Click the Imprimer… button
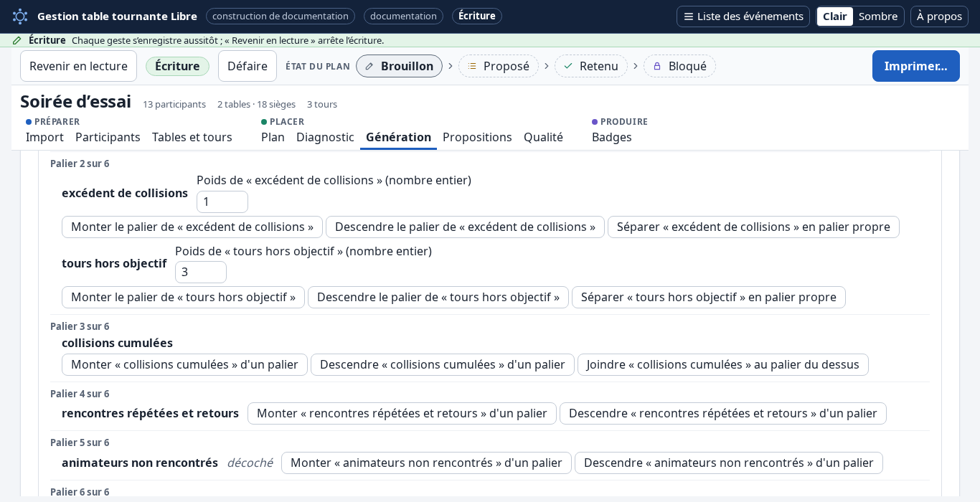The height and width of the screenshot is (502, 980). tap(916, 66)
